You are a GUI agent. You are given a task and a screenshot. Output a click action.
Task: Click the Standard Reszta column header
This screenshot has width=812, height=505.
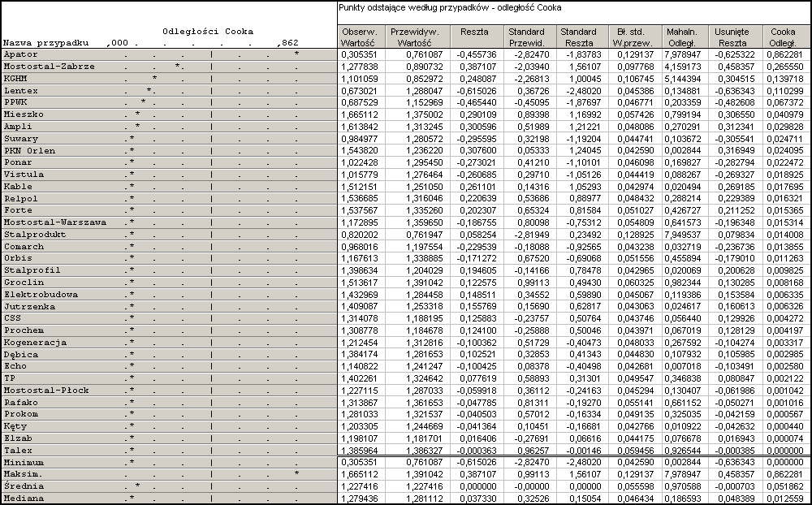(582, 37)
